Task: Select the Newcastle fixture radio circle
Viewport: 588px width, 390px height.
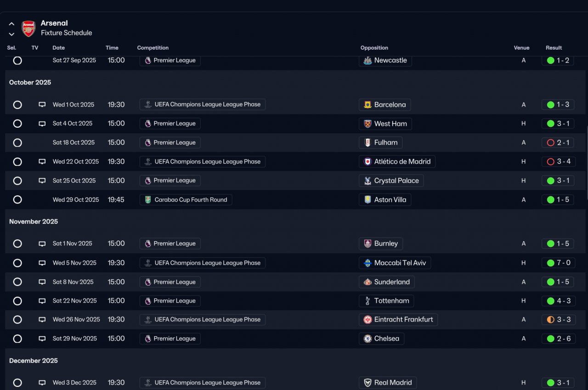Action: [17, 61]
